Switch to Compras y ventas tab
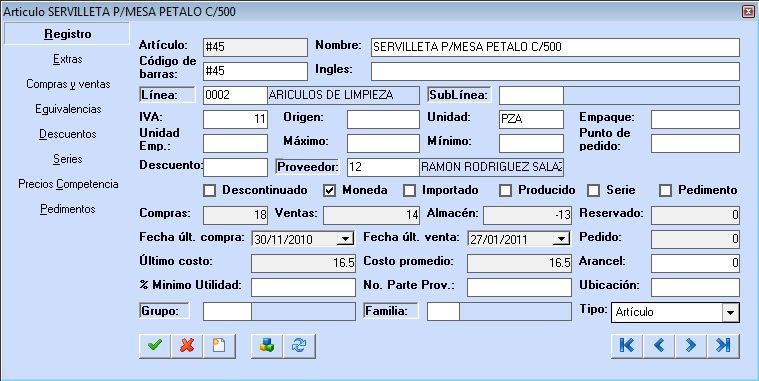This screenshot has width=759, height=381. (68, 84)
